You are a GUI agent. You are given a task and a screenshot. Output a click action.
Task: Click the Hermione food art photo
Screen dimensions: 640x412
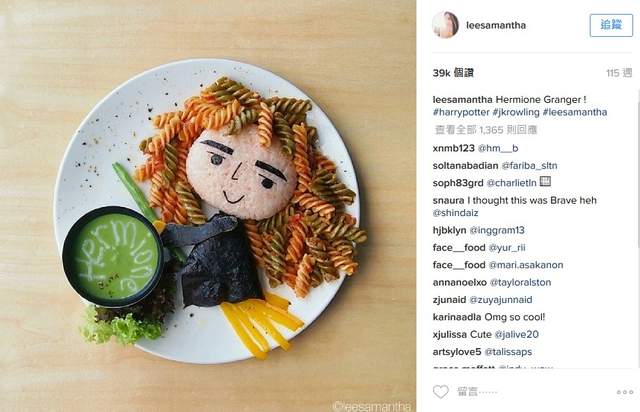click(208, 206)
